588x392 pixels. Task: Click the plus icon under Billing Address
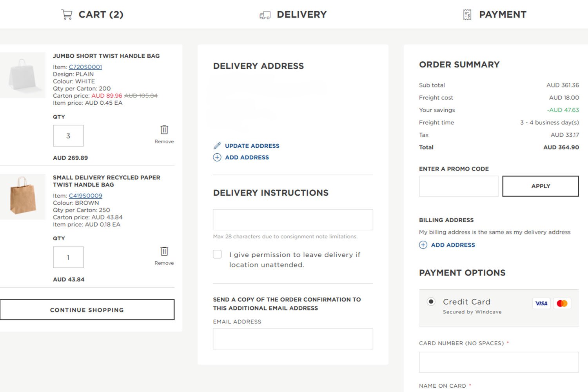coord(423,245)
